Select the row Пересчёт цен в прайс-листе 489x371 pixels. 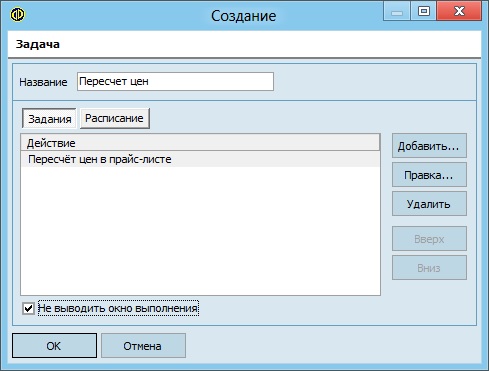[x=200, y=159]
